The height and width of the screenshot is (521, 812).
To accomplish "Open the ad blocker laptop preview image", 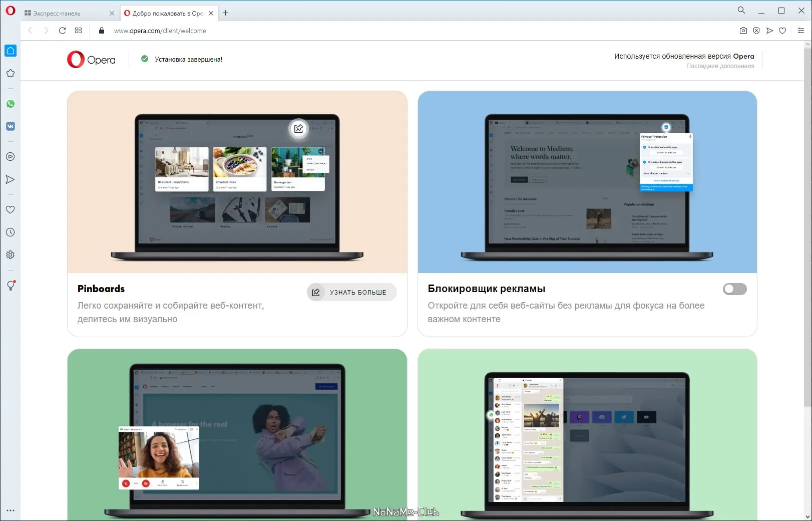I will pos(587,182).
